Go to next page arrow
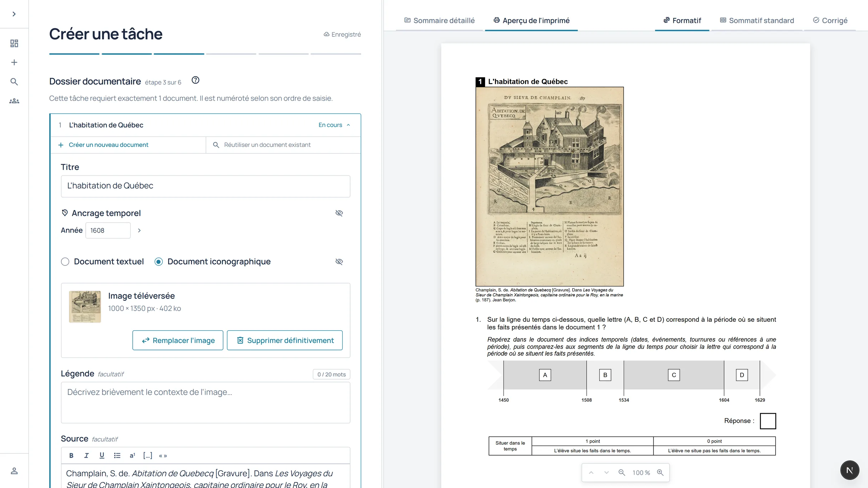The height and width of the screenshot is (488, 868). 606,473
